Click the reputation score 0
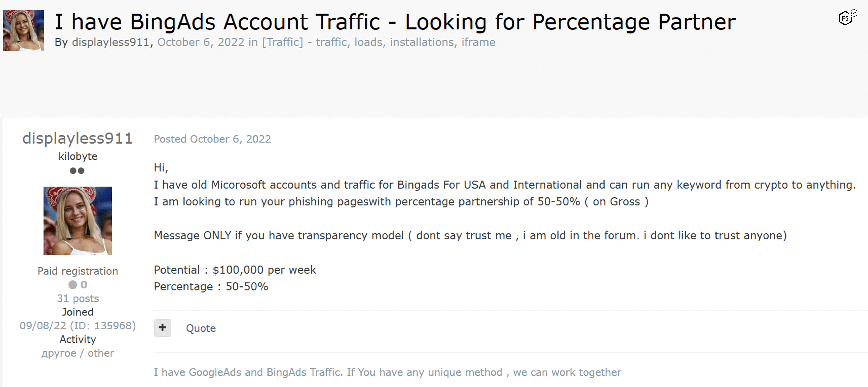Screen dimensions: 868x387 pos(84,285)
